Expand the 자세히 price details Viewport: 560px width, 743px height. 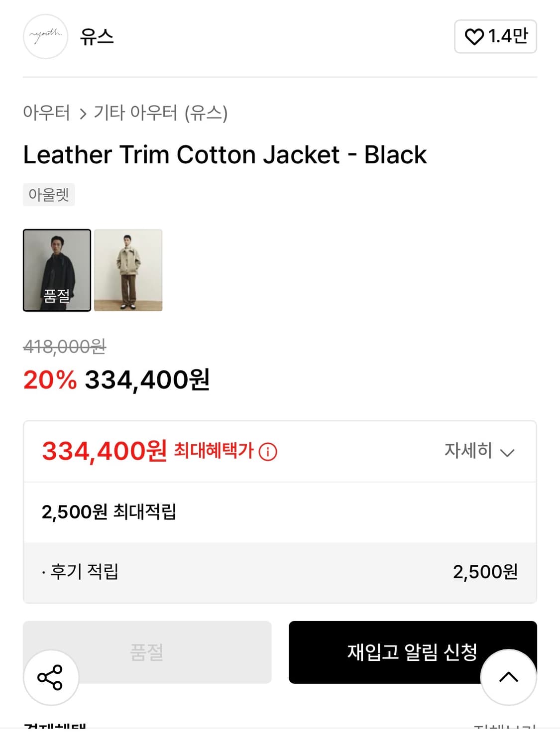[468, 451]
